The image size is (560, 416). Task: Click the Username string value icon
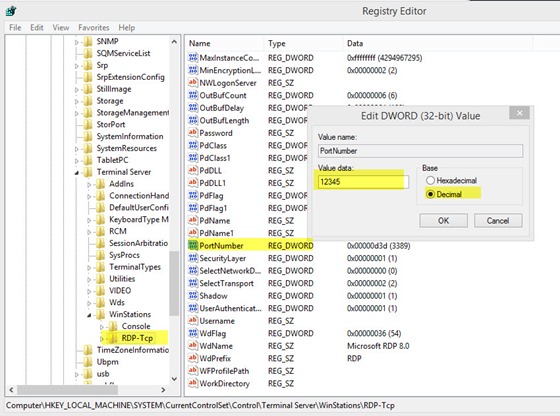(193, 320)
